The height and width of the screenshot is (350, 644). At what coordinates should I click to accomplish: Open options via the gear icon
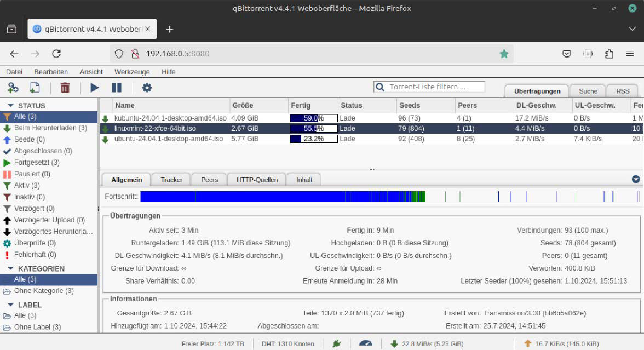click(x=147, y=88)
